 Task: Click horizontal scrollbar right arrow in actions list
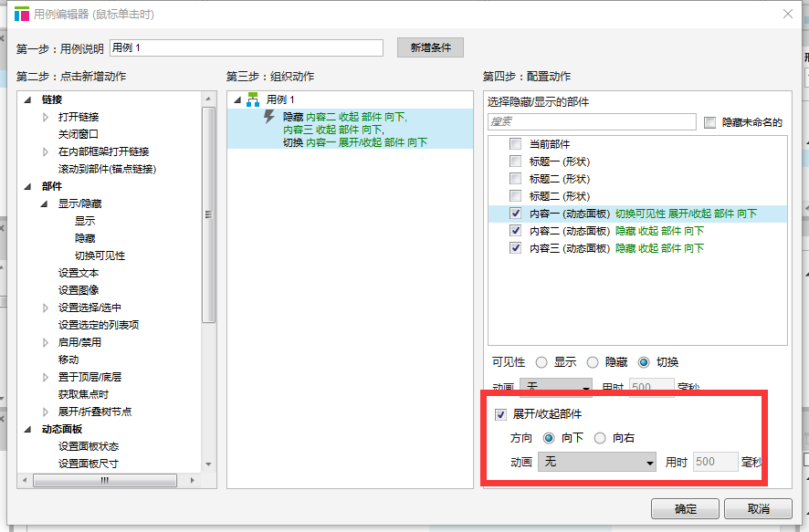click(192, 481)
